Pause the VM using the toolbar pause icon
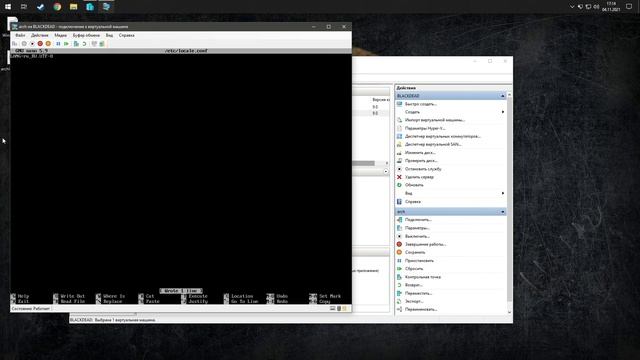This screenshot has height=360, width=640. pos(58,44)
